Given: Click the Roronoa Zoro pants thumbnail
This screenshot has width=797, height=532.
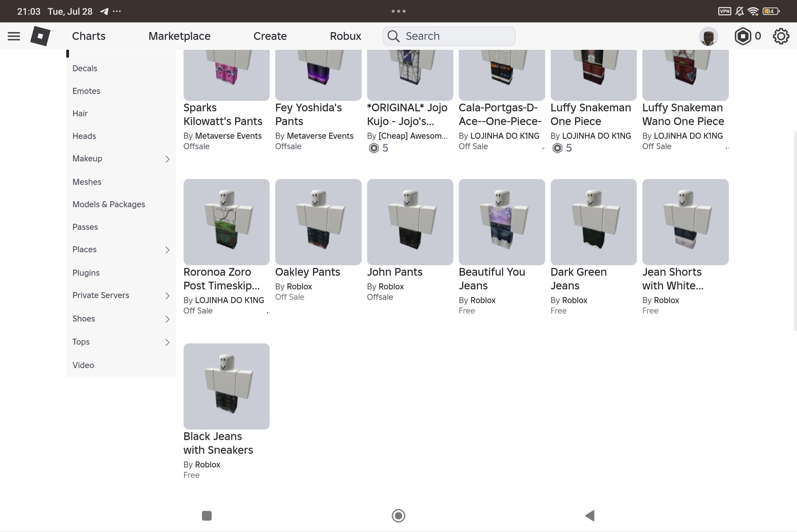Looking at the screenshot, I should coord(226,222).
